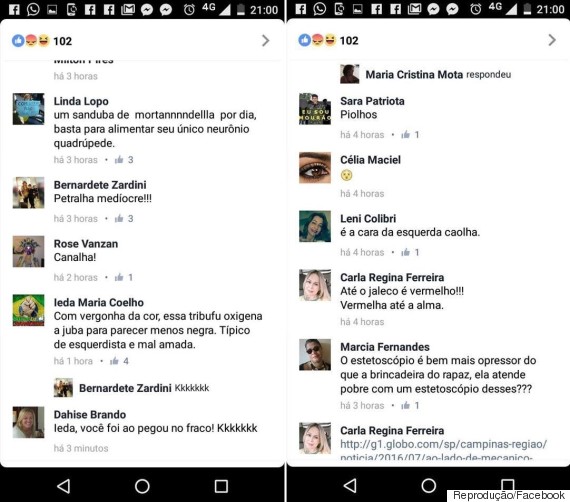The image size is (570, 502).
Task: Tap the like icon under Rose Vanzan's comment
Action: click(x=119, y=277)
